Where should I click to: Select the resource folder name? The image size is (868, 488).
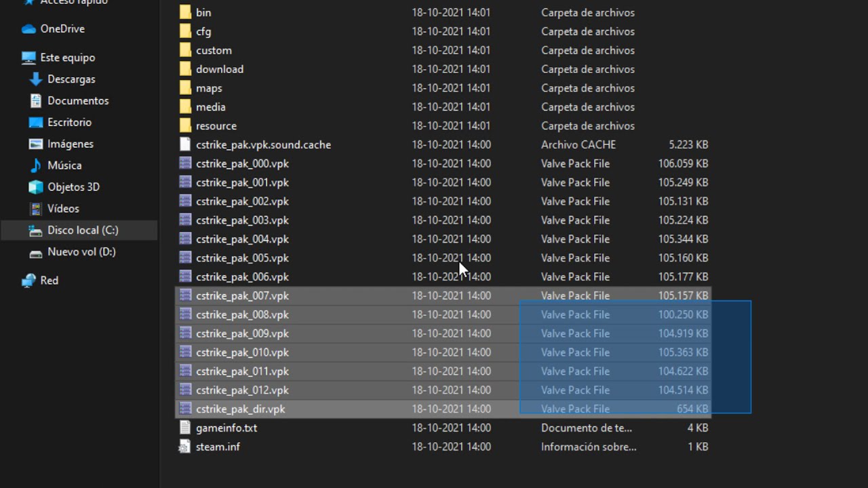[216, 126]
